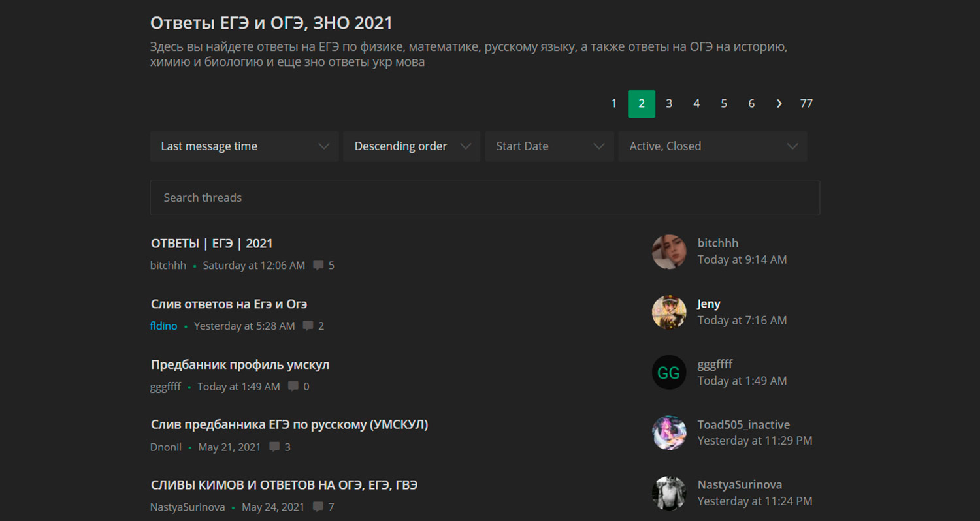This screenshot has width=980, height=521.
Task: Go to page 1 of threads
Action: pos(613,104)
